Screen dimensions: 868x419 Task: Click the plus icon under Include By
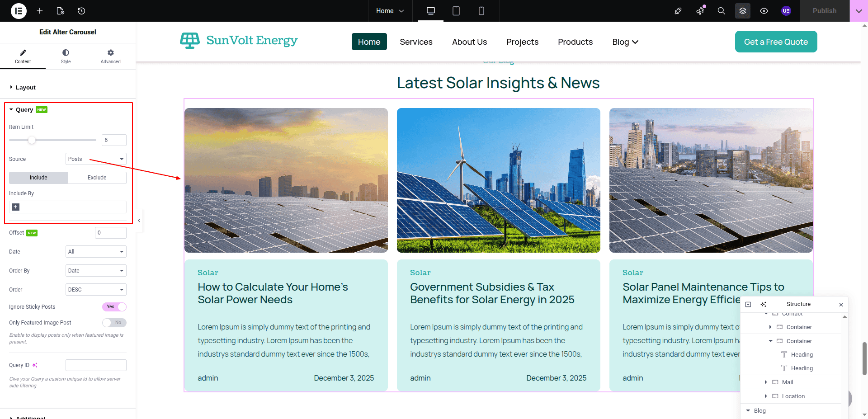click(15, 207)
